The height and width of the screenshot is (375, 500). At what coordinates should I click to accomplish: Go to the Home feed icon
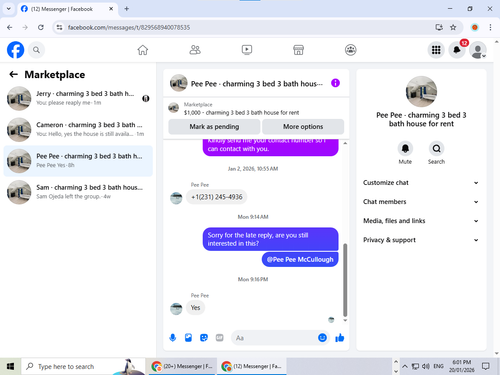143,50
